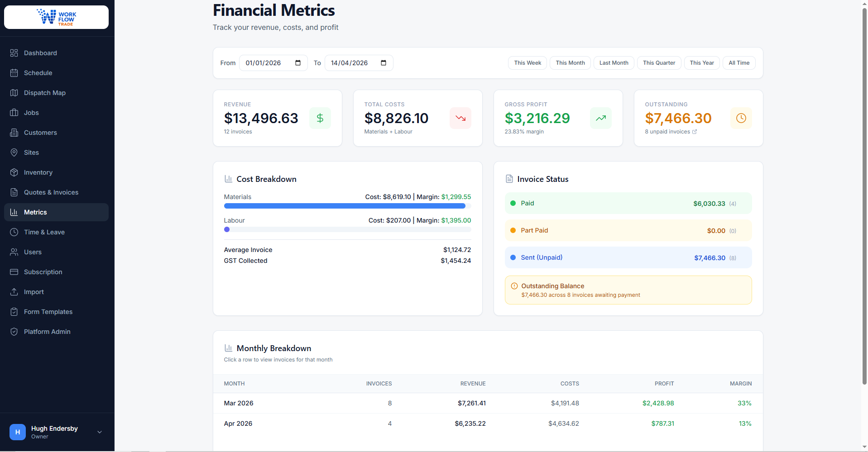Filter by This Month

pyautogui.click(x=570, y=63)
